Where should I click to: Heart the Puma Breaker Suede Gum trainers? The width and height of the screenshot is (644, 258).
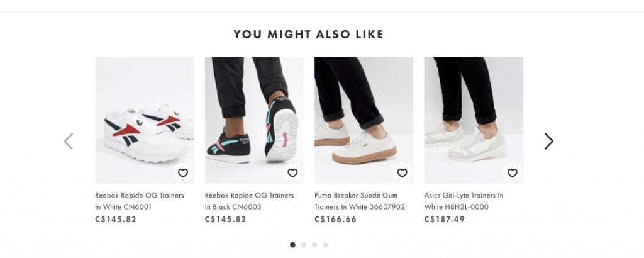[402, 173]
